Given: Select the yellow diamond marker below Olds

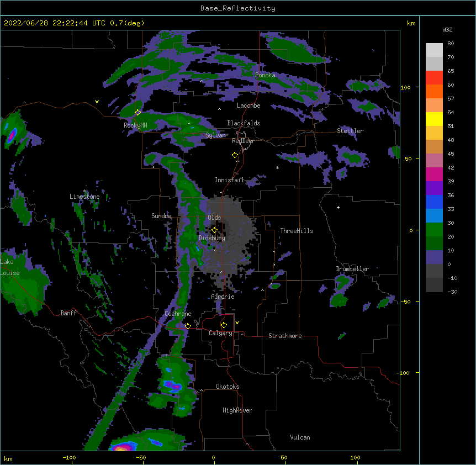Looking at the screenshot, I should [214, 230].
